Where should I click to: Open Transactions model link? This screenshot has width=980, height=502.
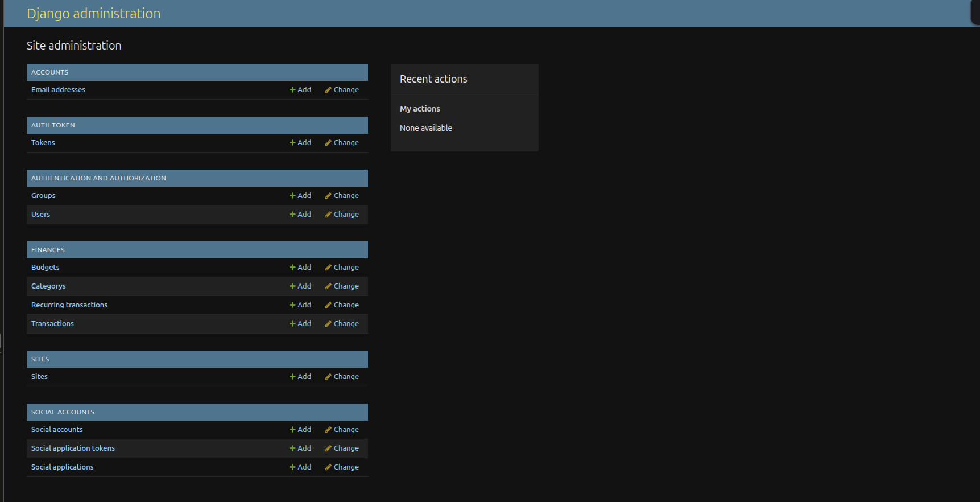52,324
